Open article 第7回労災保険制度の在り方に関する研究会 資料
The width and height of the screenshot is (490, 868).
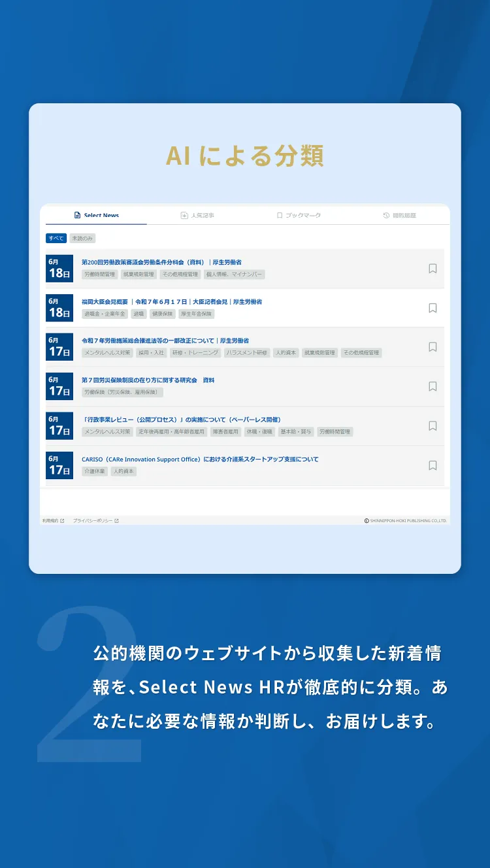pyautogui.click(x=148, y=380)
